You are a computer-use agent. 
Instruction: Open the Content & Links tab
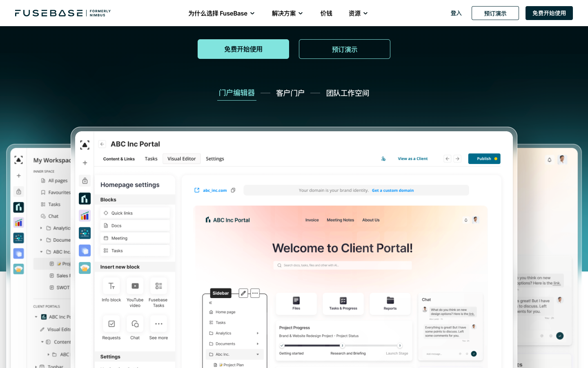click(x=119, y=159)
